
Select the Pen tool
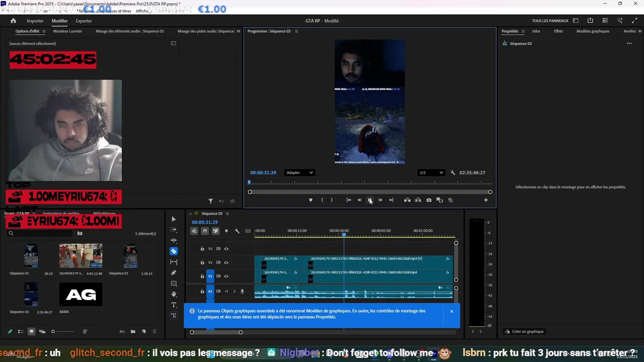click(174, 273)
